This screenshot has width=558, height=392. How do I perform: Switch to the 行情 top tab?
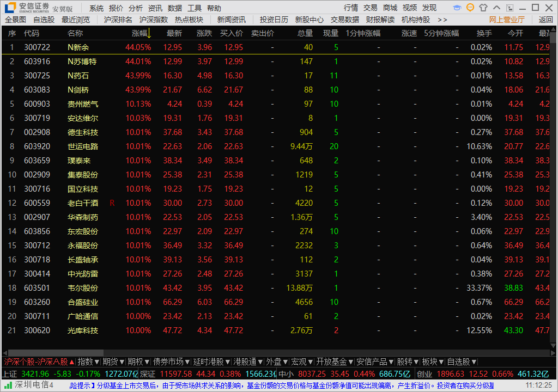(351, 8)
